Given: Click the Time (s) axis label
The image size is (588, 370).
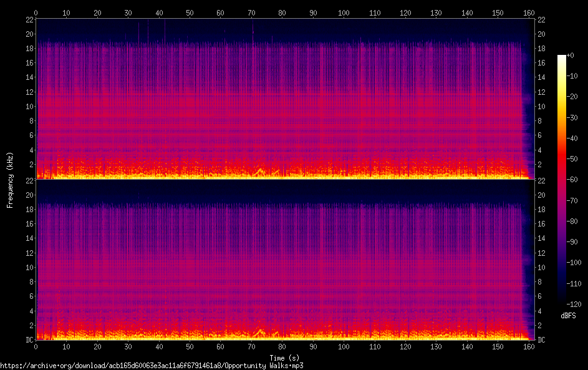Looking at the screenshot, I should 285,358.
